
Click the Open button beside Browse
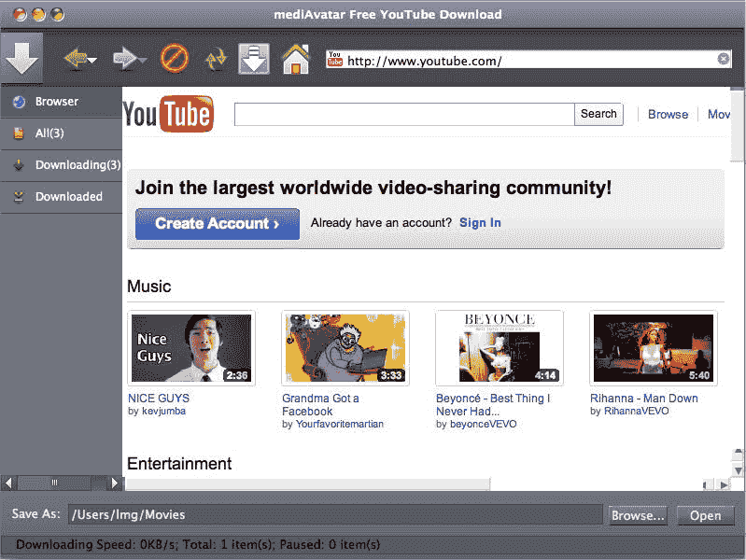(x=705, y=516)
